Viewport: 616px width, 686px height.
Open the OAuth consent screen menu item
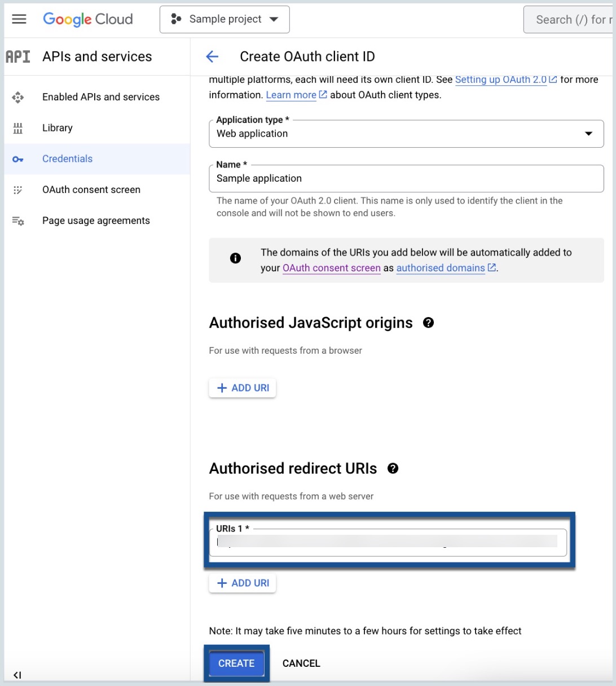tap(91, 190)
